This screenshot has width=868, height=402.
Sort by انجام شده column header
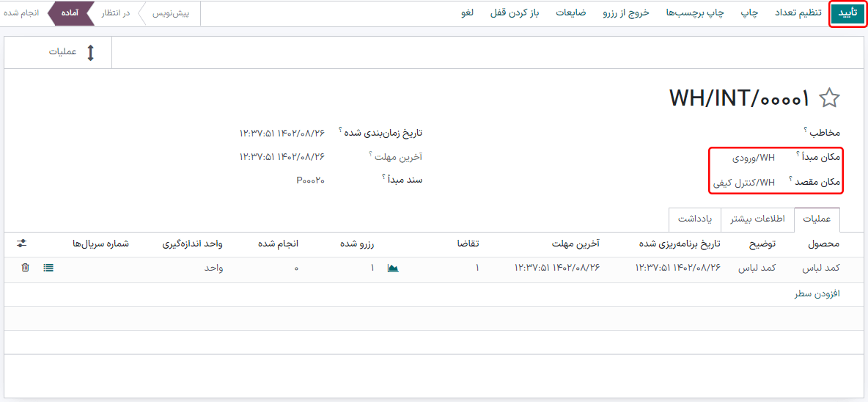279,244
